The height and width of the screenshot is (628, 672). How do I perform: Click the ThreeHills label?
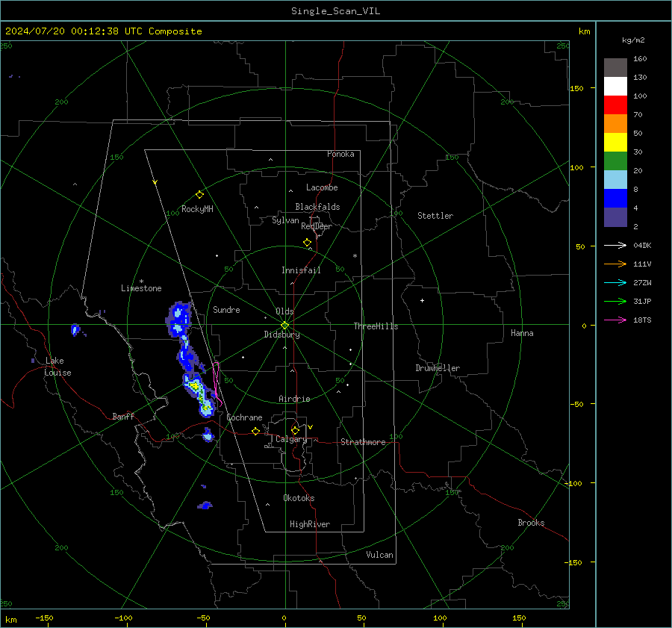click(376, 326)
